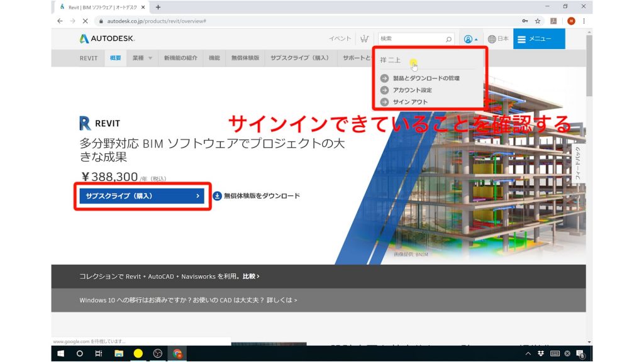Click inside the 検索 search field
The image size is (644, 362).
pos(415,38)
